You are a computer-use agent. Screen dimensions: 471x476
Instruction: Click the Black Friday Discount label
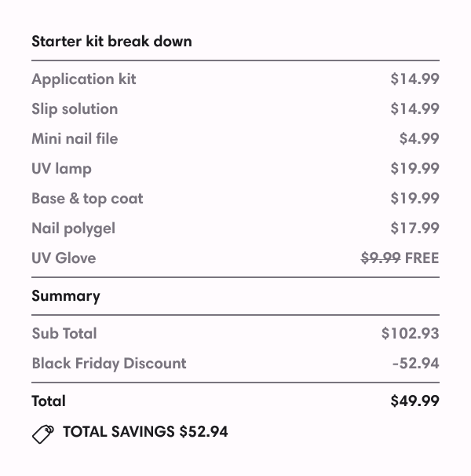pos(109,363)
